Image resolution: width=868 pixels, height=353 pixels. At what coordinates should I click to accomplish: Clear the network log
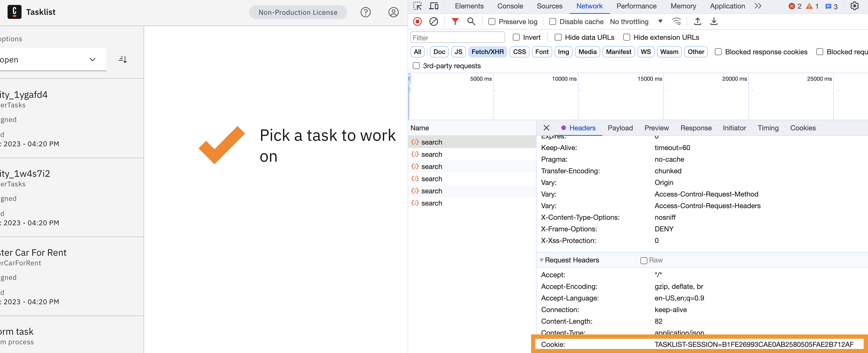[434, 21]
